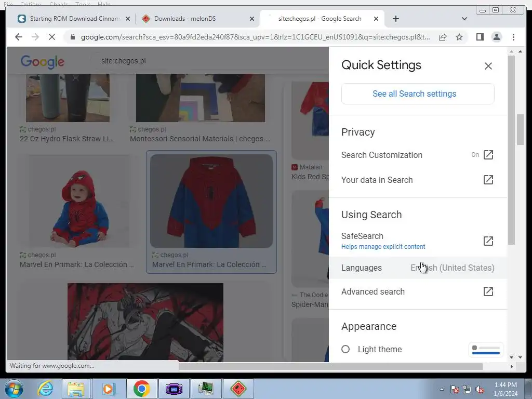Open Chrome three-dot menu
This screenshot has height=399, width=532.
[x=513, y=37]
